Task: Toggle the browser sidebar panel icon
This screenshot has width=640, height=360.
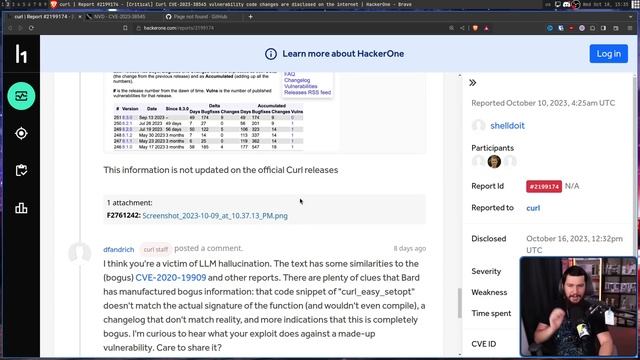Action: coord(603,28)
